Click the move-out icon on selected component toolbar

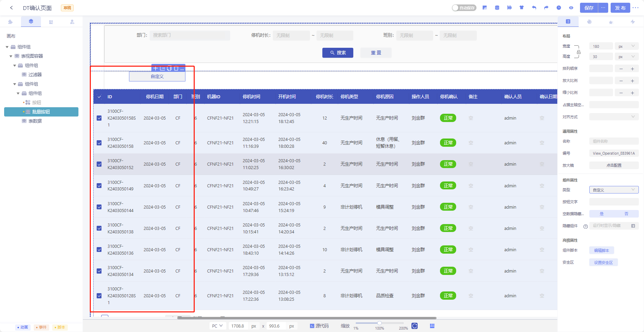[x=162, y=68]
